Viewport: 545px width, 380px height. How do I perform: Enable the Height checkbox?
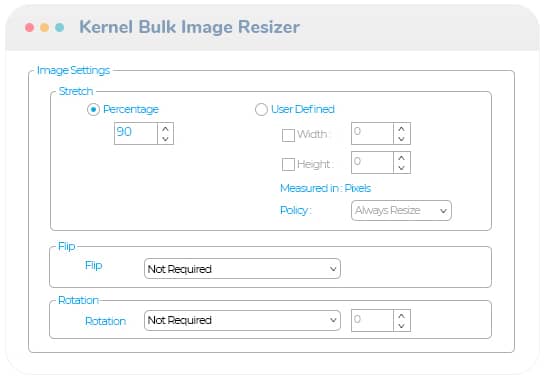pos(288,164)
